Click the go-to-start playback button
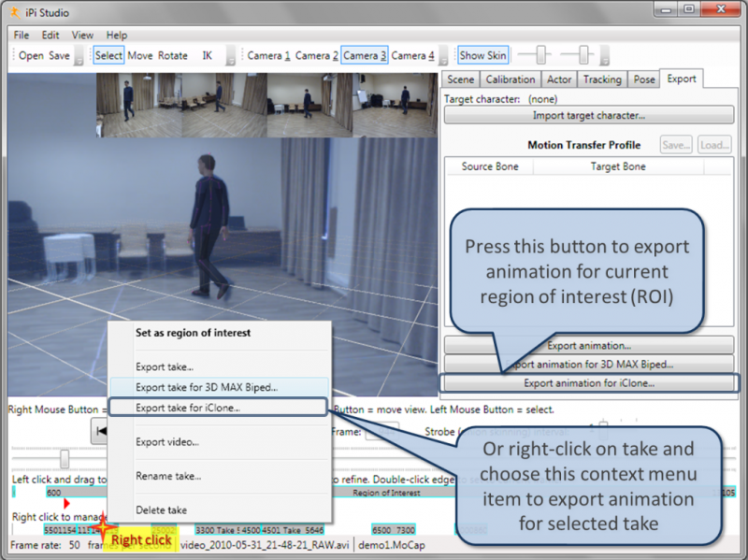This screenshot has height=560, width=748. coord(100,431)
